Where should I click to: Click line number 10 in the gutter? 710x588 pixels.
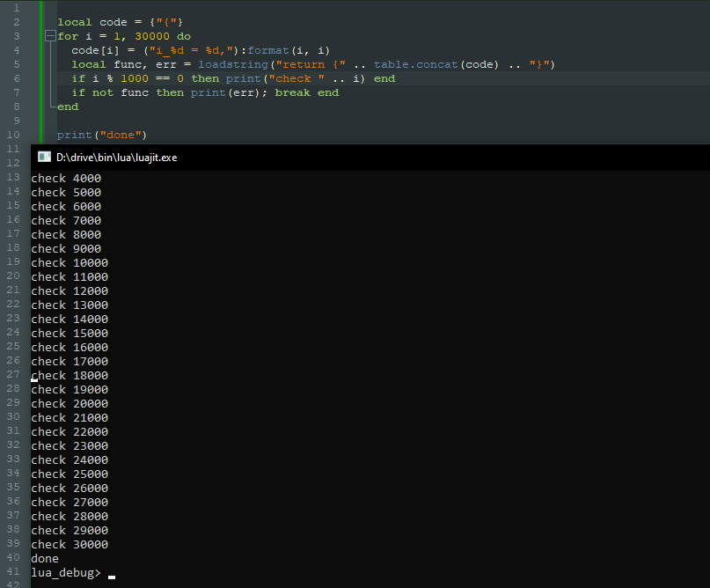point(13,135)
